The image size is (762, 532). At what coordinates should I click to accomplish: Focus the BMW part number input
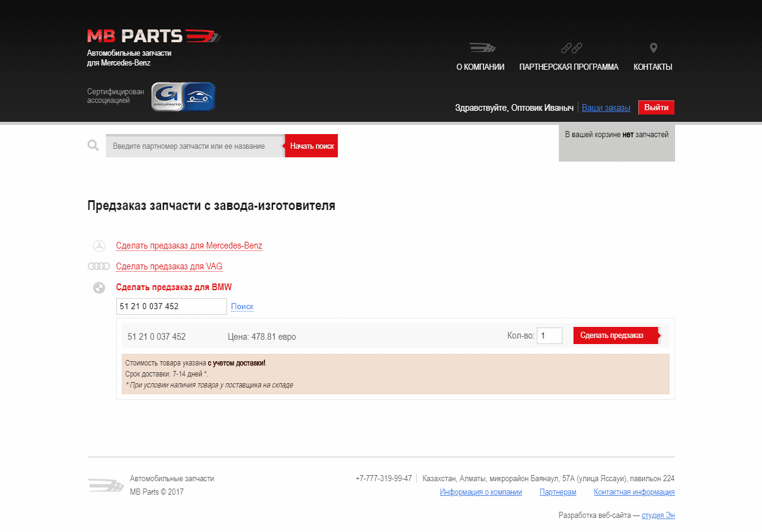click(171, 306)
